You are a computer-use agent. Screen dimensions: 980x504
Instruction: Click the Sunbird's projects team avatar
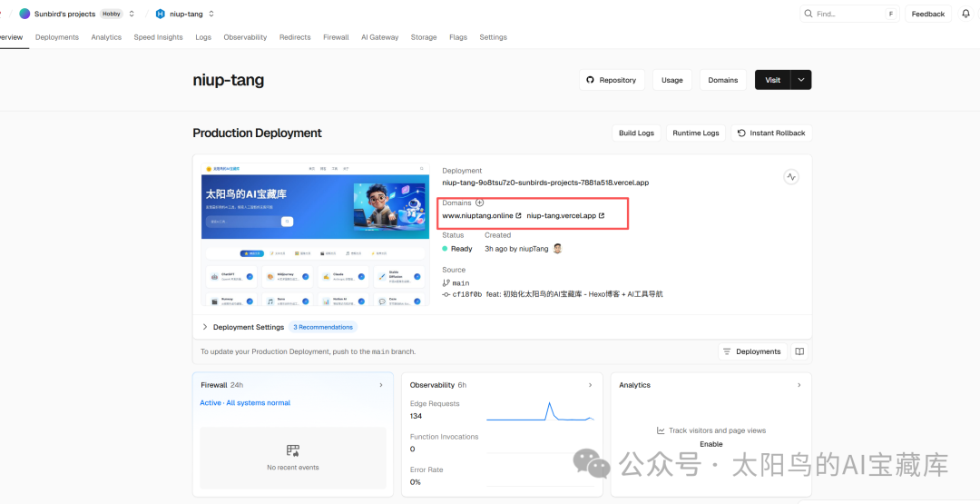(24, 14)
